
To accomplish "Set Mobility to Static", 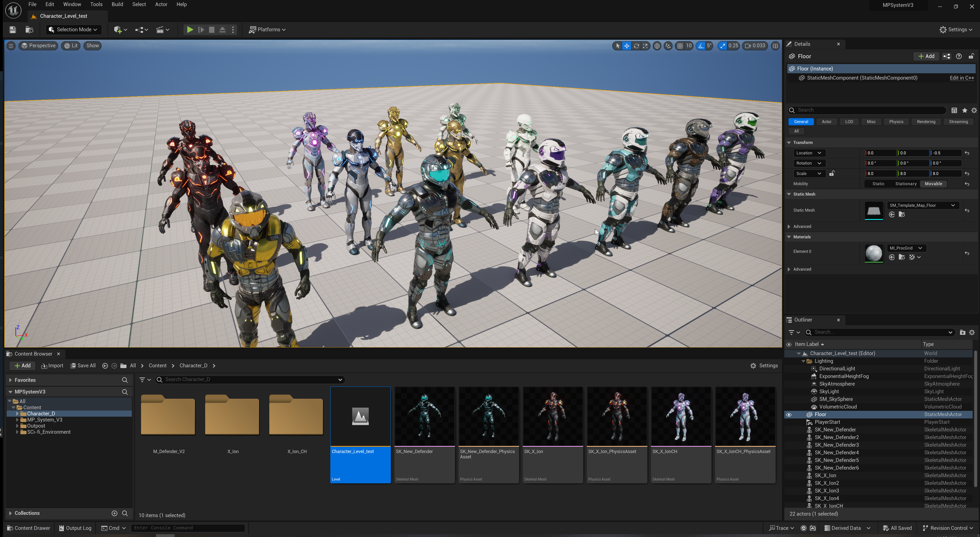I will pyautogui.click(x=878, y=184).
